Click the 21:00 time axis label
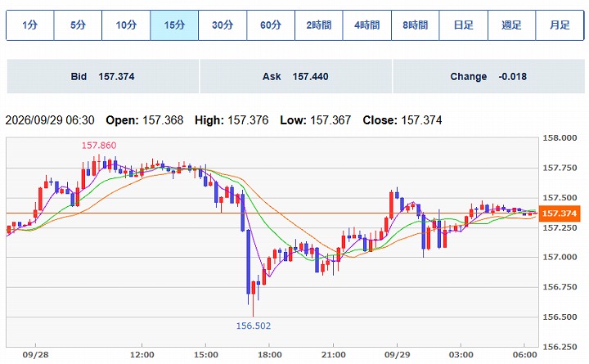 tap(333, 355)
